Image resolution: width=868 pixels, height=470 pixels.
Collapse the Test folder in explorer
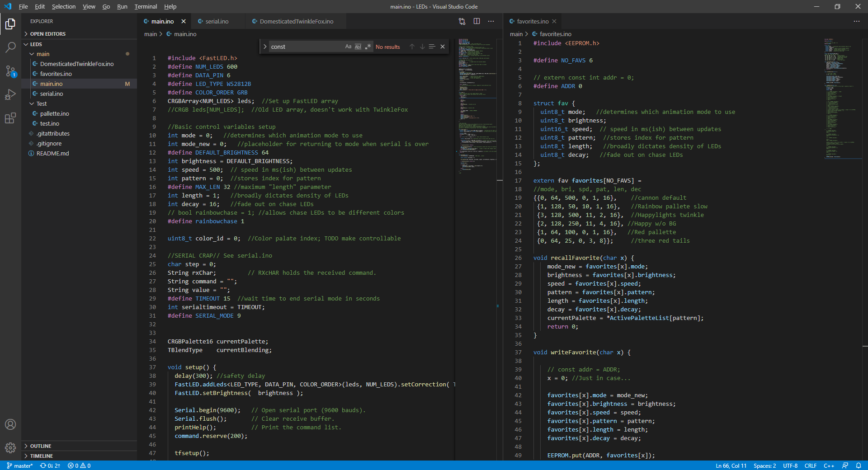tap(79, 103)
